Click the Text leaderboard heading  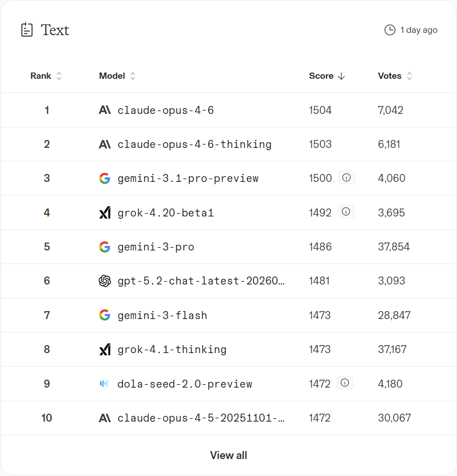click(54, 30)
